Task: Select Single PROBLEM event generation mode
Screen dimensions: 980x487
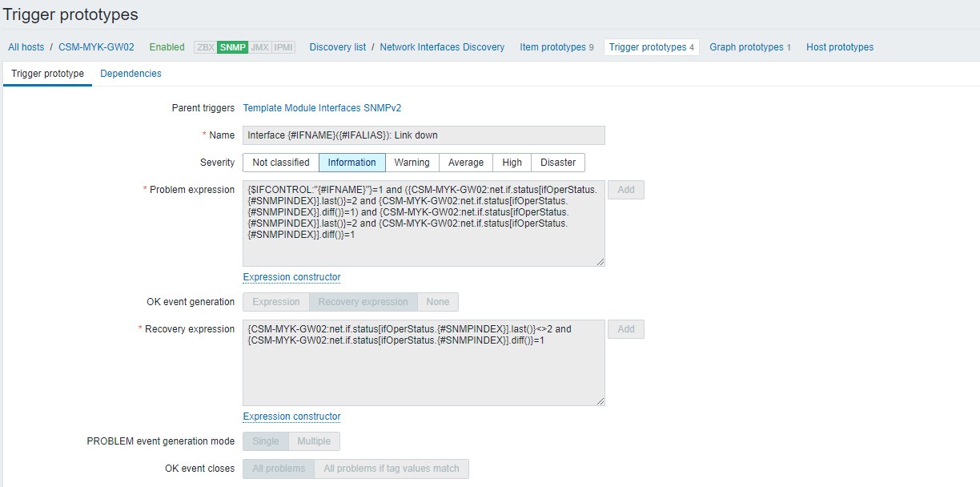Action: point(266,441)
